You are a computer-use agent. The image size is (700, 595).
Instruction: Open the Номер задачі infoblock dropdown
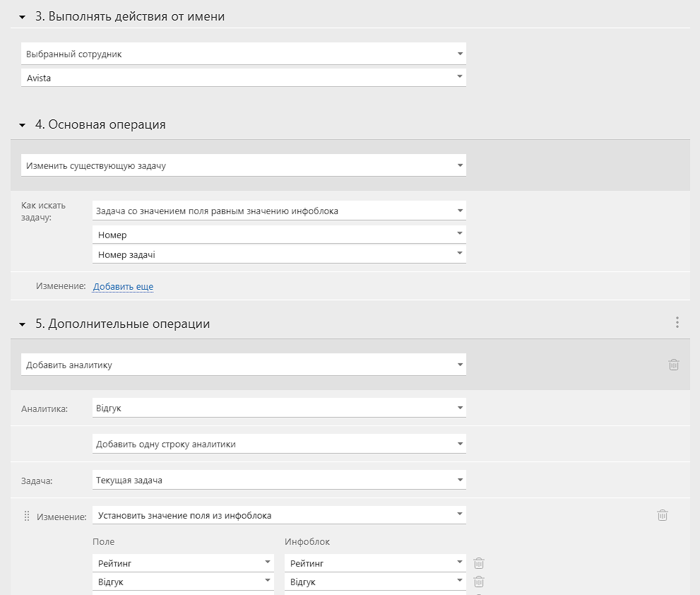tap(279, 254)
